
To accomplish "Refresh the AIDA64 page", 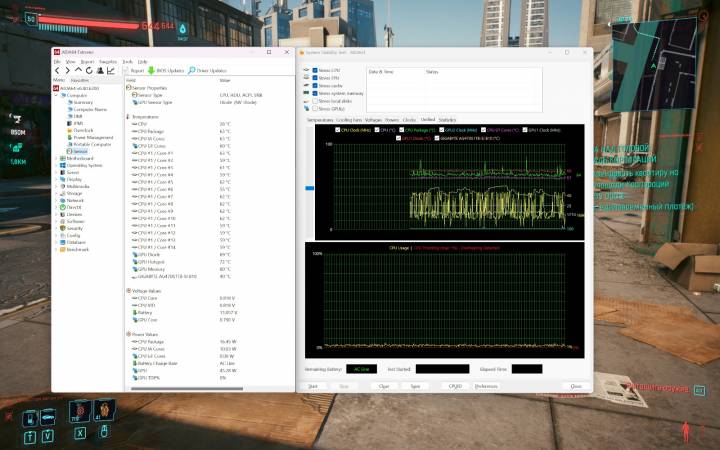I will (x=89, y=71).
